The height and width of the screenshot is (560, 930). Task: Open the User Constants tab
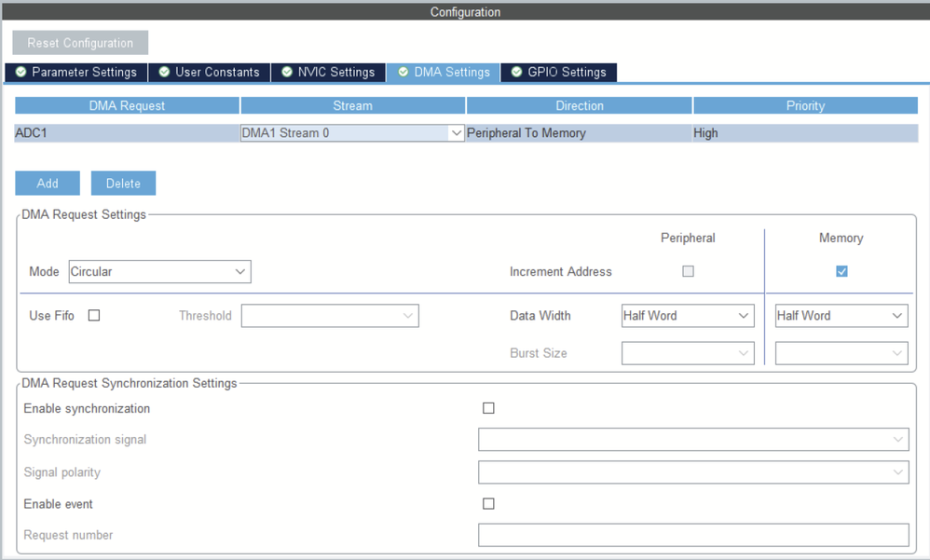pos(210,73)
